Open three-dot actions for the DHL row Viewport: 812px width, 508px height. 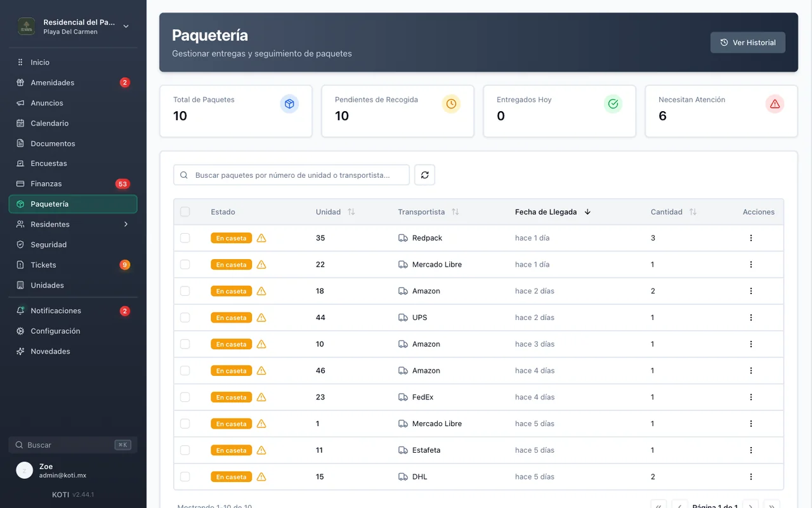tap(751, 477)
